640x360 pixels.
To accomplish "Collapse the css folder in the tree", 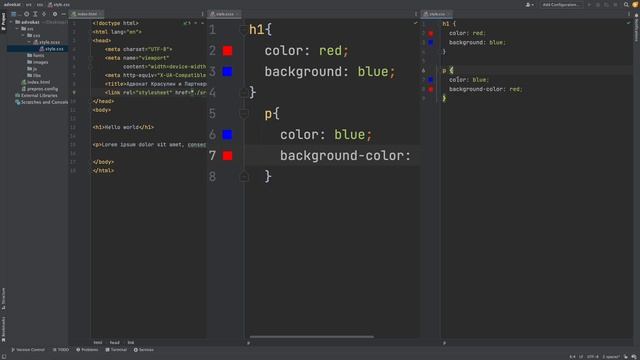I will 23,36.
